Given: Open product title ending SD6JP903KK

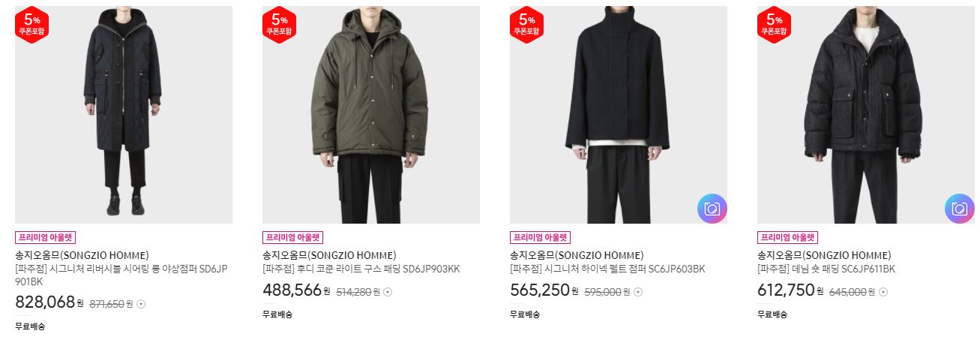Looking at the screenshot, I should pyautogui.click(x=361, y=269).
